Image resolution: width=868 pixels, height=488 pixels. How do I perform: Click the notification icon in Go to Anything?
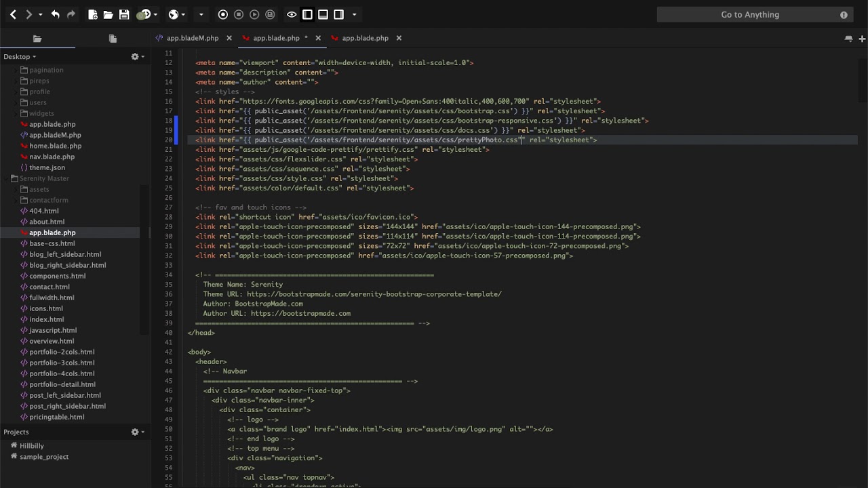tap(844, 14)
